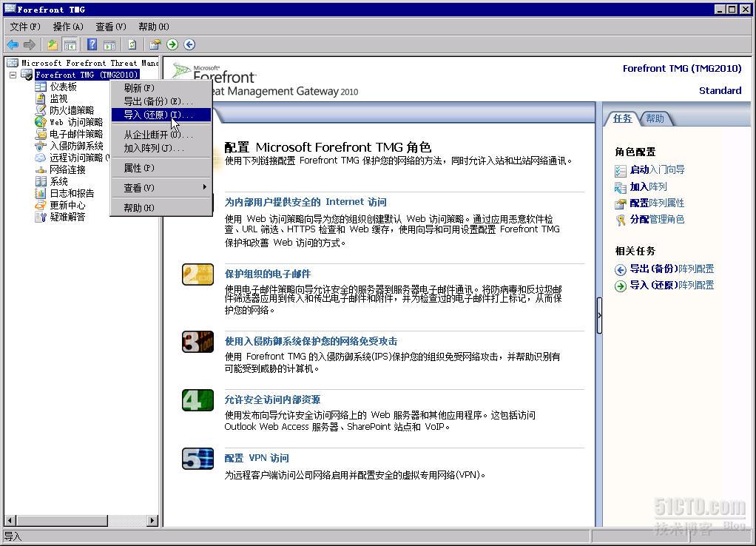The height and width of the screenshot is (546, 756).
Task: Open the 加入阵列 link in task pane
Action: click(649, 186)
